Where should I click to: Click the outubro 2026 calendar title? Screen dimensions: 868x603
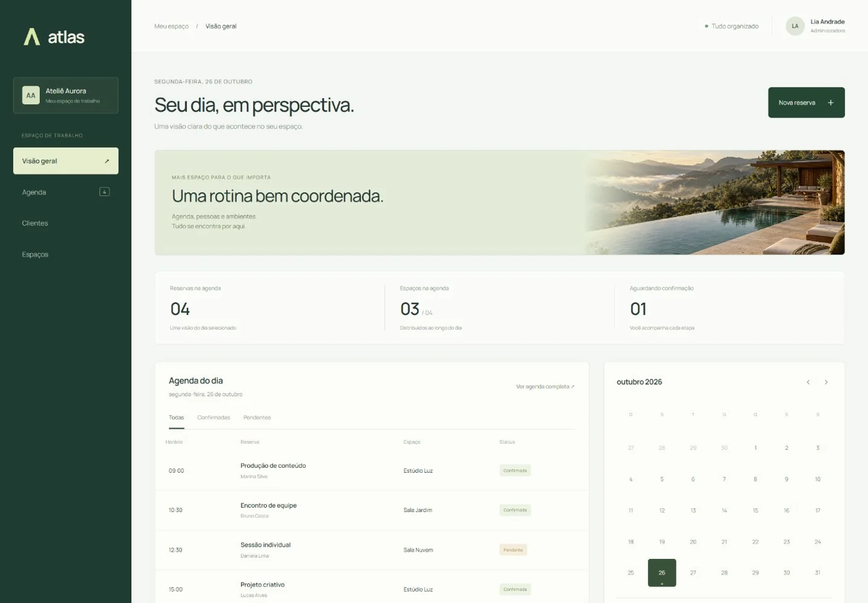(x=640, y=382)
